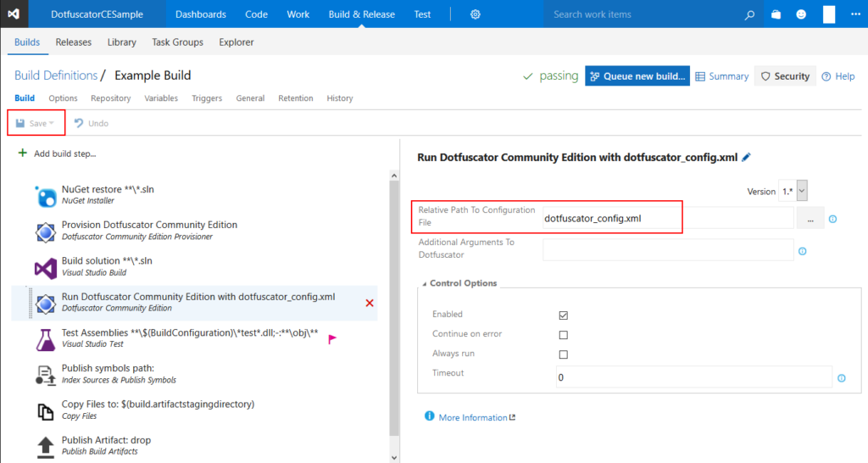868x463 pixels.
Task: Click the browse ellipsis button for configuration file
Action: [x=810, y=220]
